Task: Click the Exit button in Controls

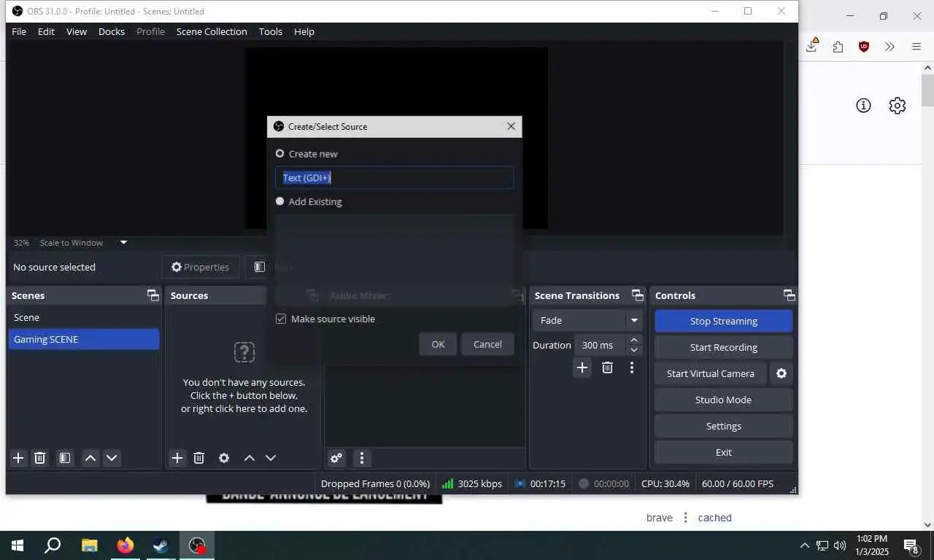Action: pyautogui.click(x=724, y=452)
